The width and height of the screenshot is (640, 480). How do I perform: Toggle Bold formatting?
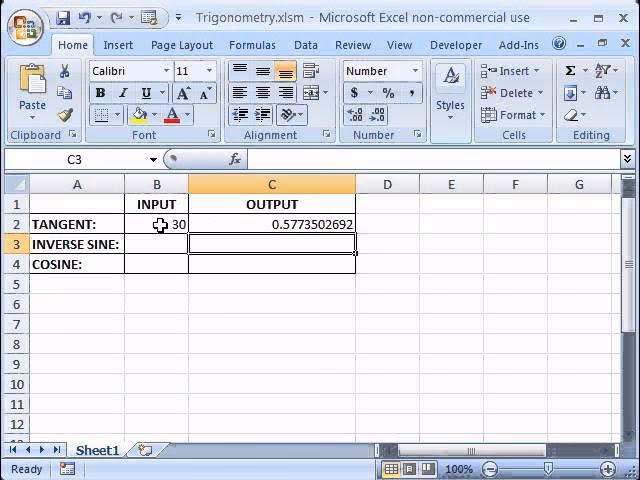point(100,93)
